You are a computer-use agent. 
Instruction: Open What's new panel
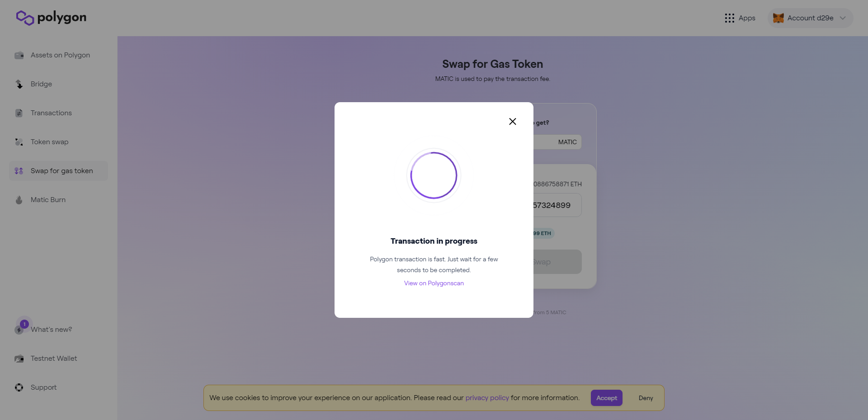point(58,330)
